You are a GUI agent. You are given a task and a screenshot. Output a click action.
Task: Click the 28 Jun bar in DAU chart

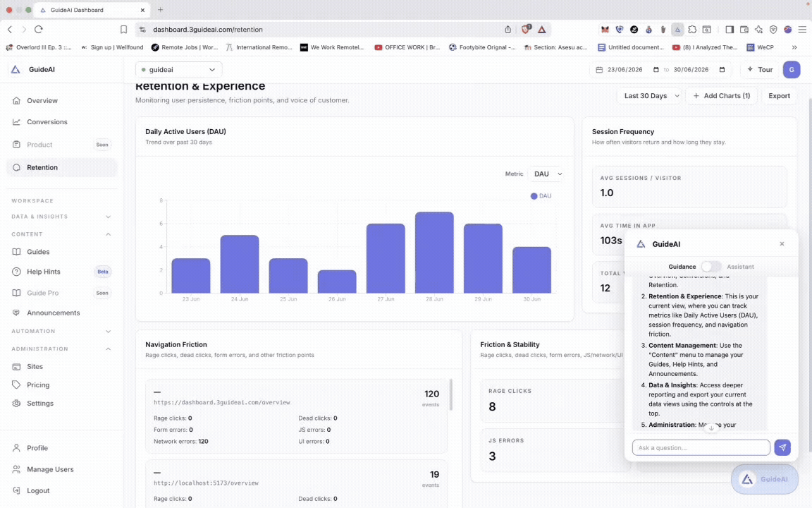434,253
